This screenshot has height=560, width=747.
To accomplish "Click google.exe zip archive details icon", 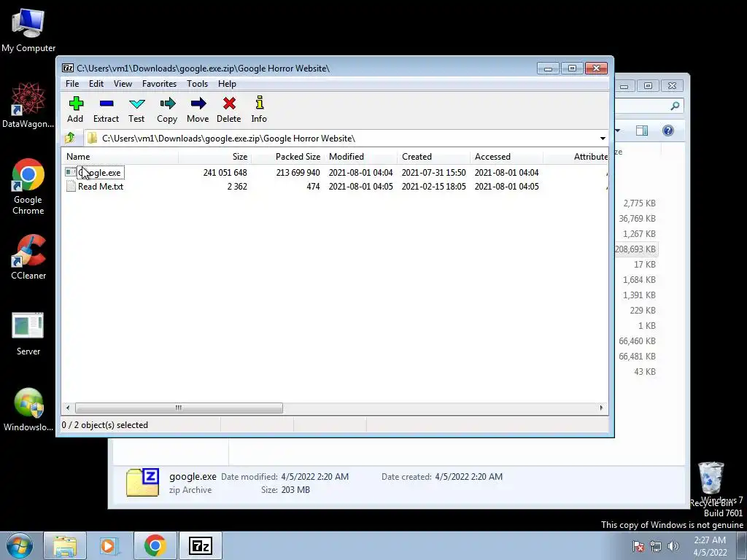I will [142, 483].
